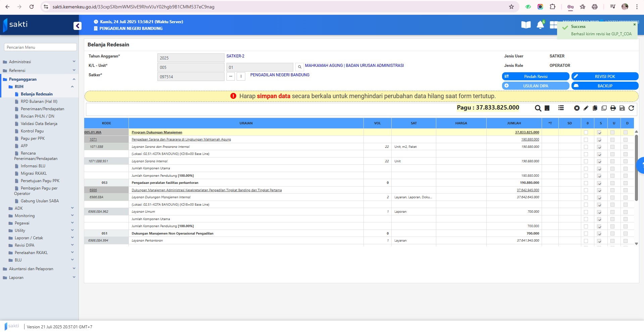This screenshot has height=332, width=644.
Task: Select Kontrol Pagu in the sidebar
Action: click(x=32, y=131)
